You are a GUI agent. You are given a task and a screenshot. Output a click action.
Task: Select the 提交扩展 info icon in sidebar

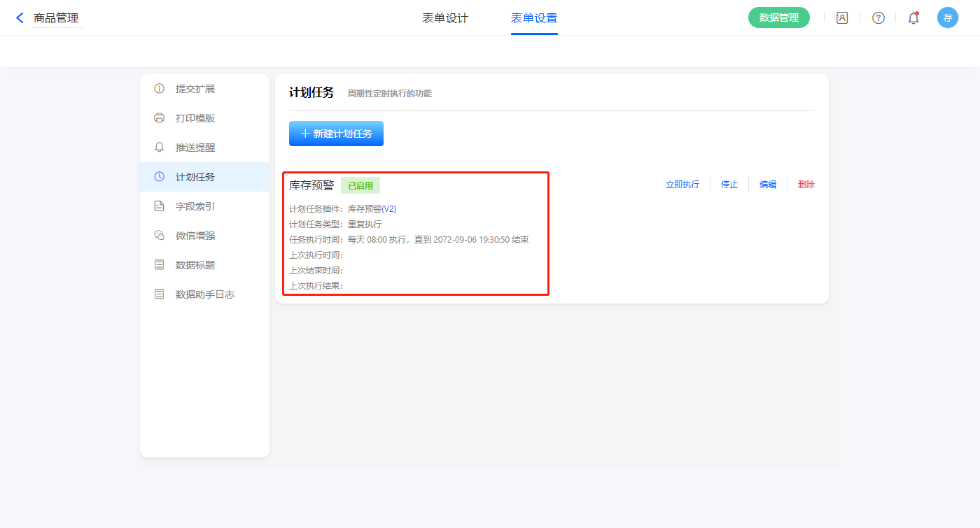[x=160, y=89]
